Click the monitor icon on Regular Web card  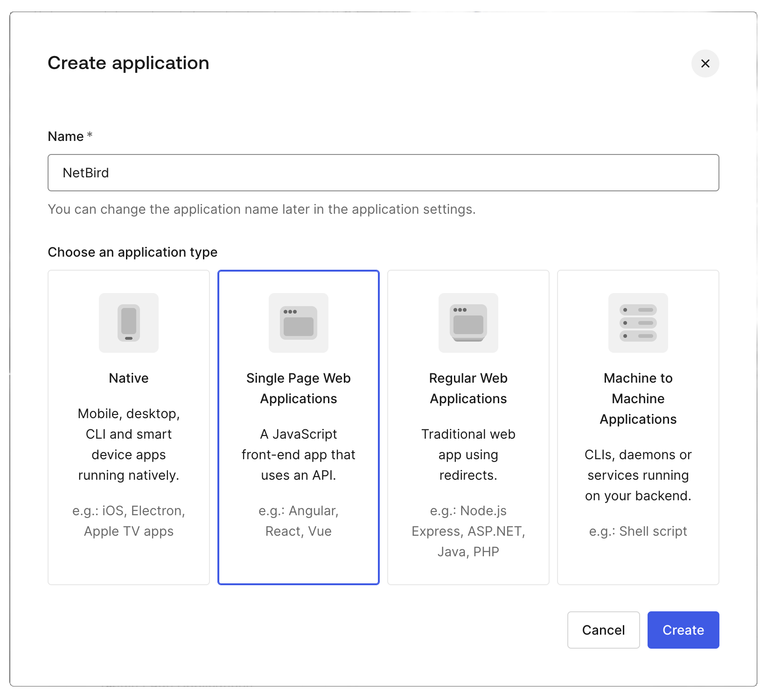click(468, 323)
